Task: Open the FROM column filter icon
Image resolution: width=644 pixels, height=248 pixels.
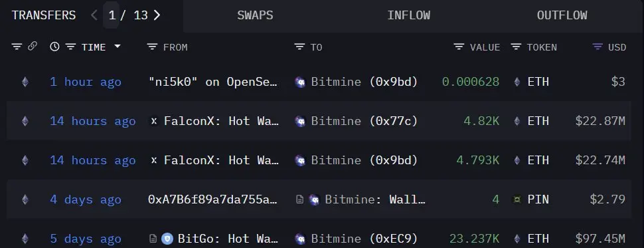Action: 153,47
